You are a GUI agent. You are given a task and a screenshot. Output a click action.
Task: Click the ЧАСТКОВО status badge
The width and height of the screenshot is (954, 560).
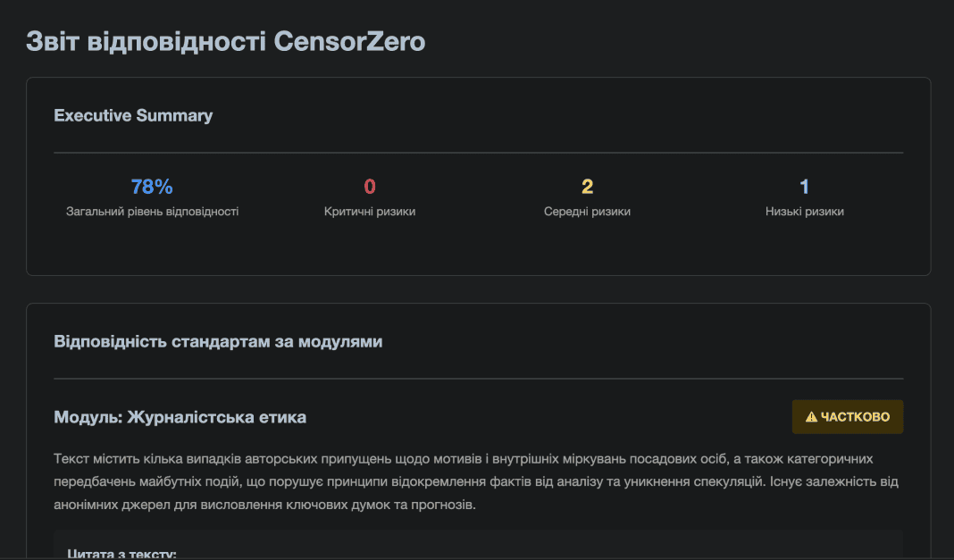tap(848, 417)
